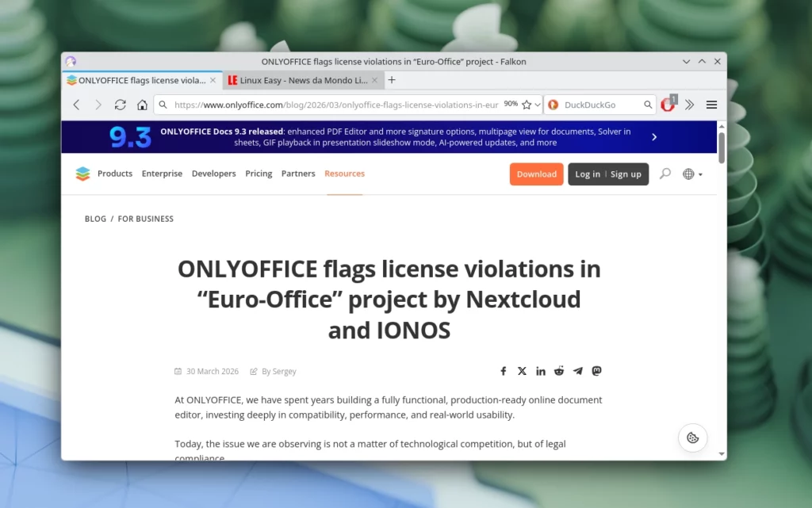Click the orange Download button
812x508 pixels.
point(536,174)
